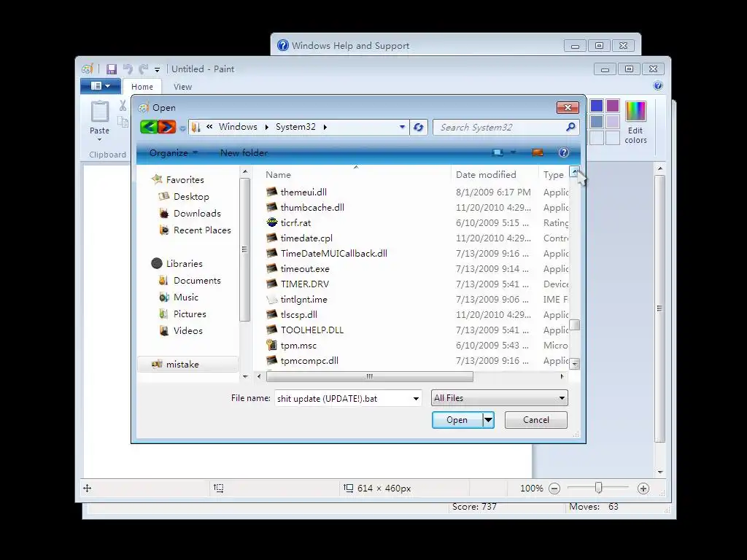Click the Windows Help and Support title icon
Screen dimensions: 747x560
pyautogui.click(x=283, y=45)
